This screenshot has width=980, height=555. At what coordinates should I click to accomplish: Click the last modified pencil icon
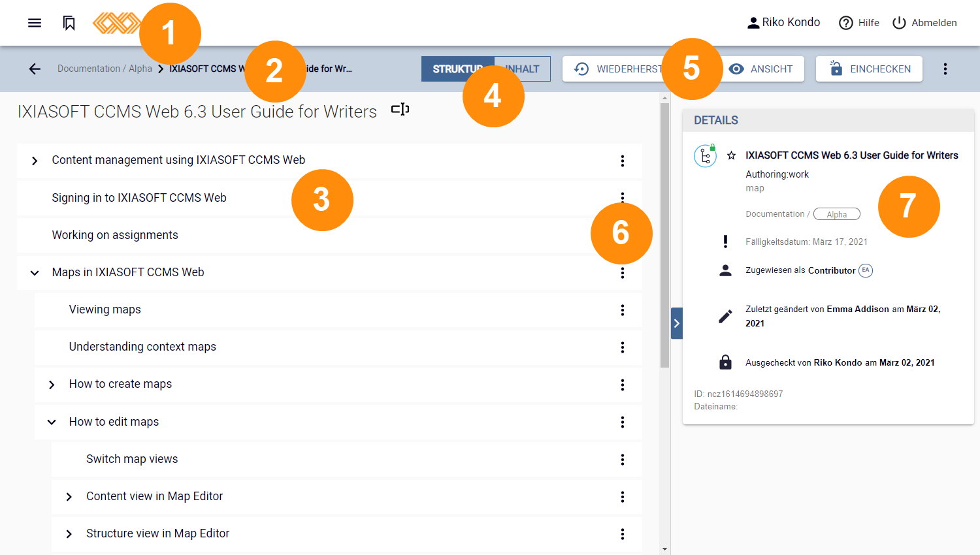tap(725, 317)
